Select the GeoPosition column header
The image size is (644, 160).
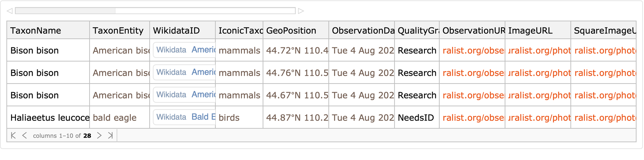tap(291, 31)
